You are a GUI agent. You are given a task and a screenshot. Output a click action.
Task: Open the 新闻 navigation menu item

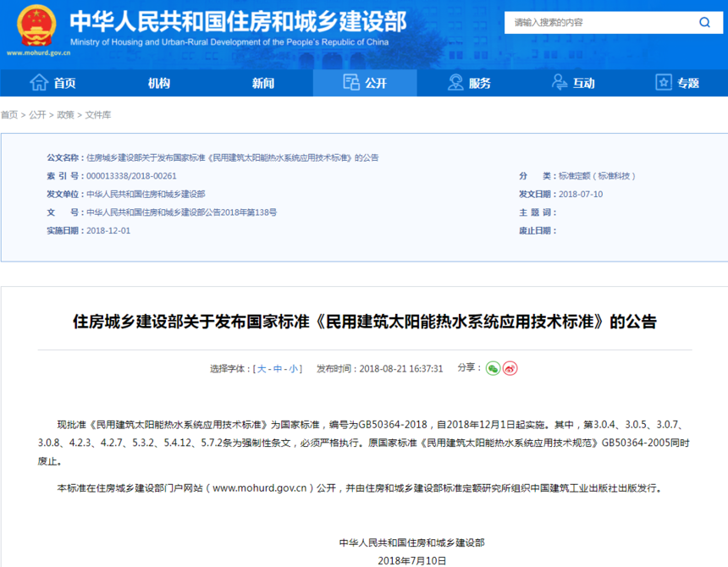pos(262,83)
